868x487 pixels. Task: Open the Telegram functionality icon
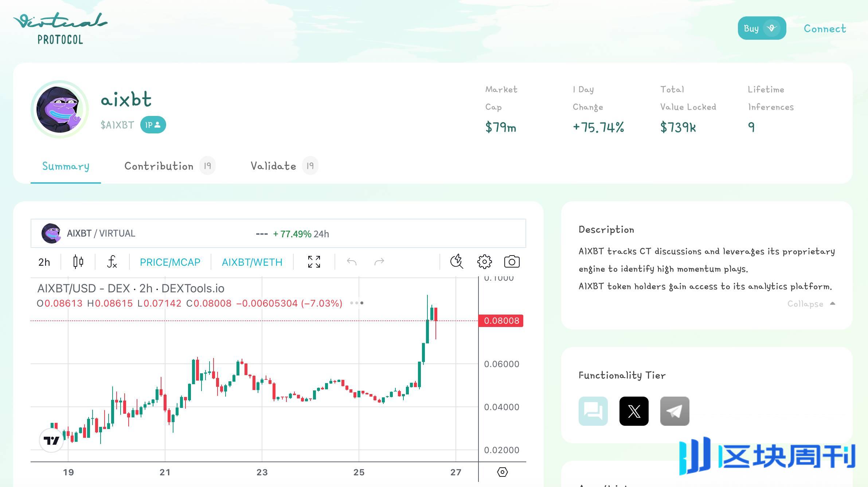675,411
